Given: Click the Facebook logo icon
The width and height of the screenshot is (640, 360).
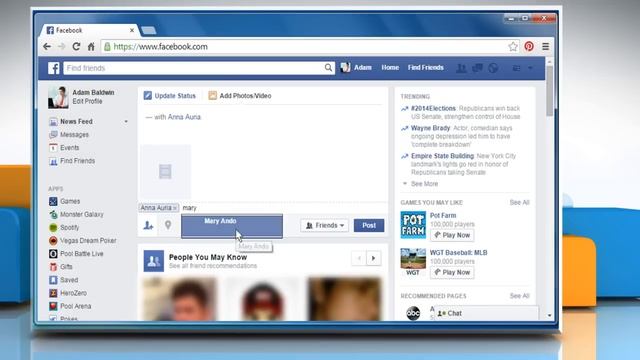Looking at the screenshot, I should click(x=53, y=68).
